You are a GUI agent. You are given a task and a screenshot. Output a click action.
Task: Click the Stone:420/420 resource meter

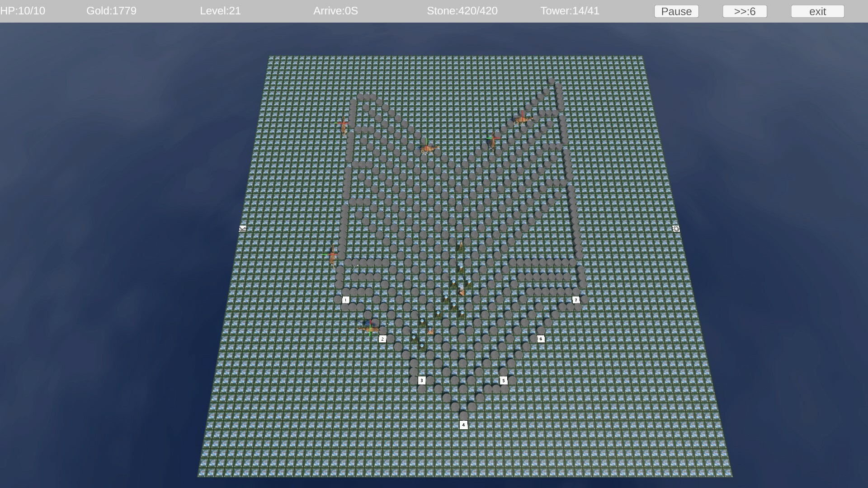tap(462, 11)
